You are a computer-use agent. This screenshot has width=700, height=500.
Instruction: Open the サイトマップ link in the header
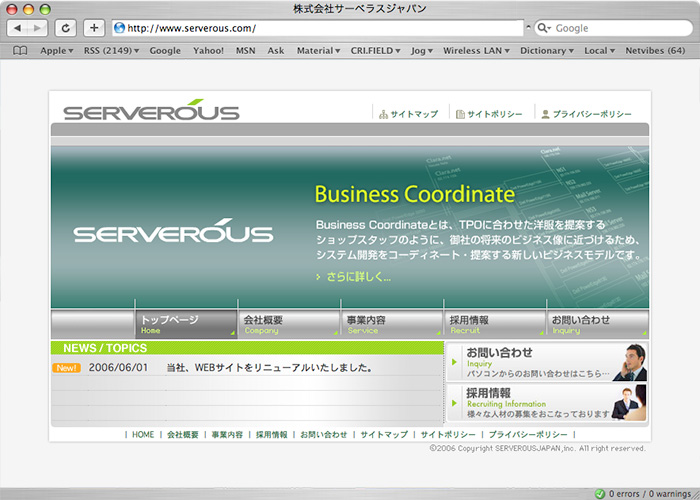point(414,114)
